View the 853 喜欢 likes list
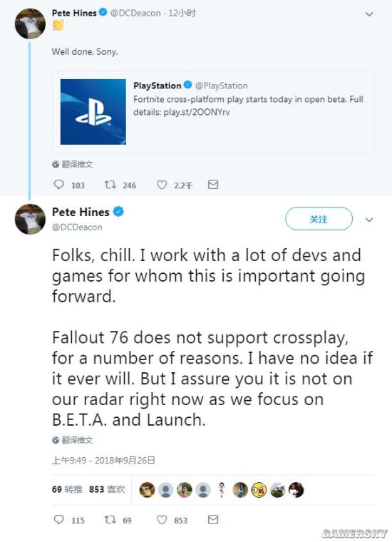Viewport: 392px width, 542px height. coord(107,489)
